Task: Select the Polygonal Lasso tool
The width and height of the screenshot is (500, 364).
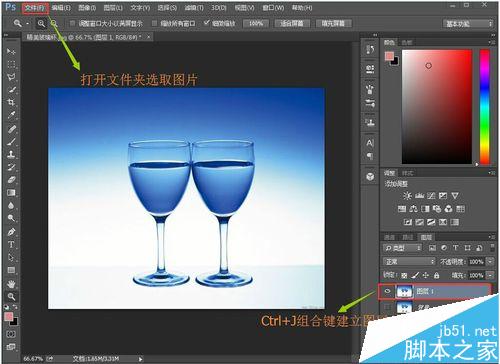Action: click(11, 77)
